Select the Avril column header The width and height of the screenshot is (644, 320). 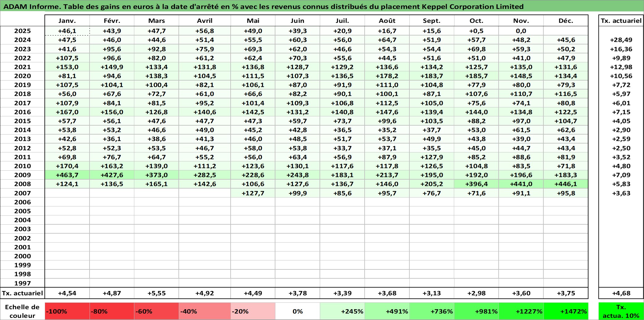pyautogui.click(x=205, y=21)
